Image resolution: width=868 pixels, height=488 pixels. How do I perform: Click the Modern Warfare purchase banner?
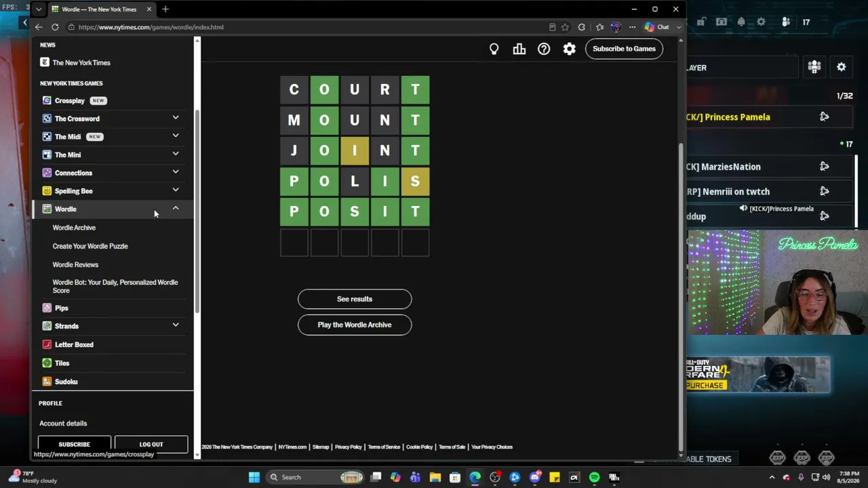pyautogui.click(x=758, y=375)
